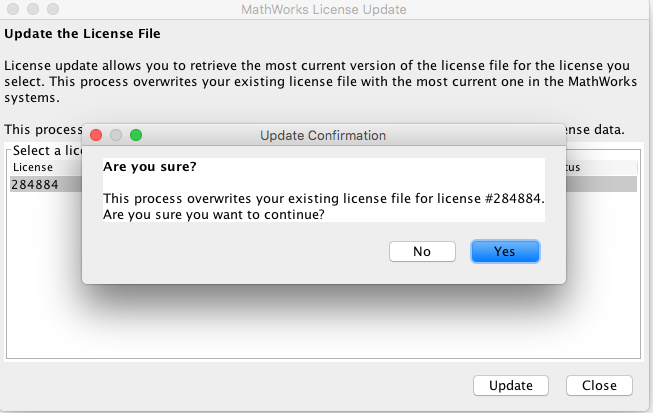This screenshot has width=653, height=413.
Task: Click the Close button in License Update window
Action: pos(599,385)
